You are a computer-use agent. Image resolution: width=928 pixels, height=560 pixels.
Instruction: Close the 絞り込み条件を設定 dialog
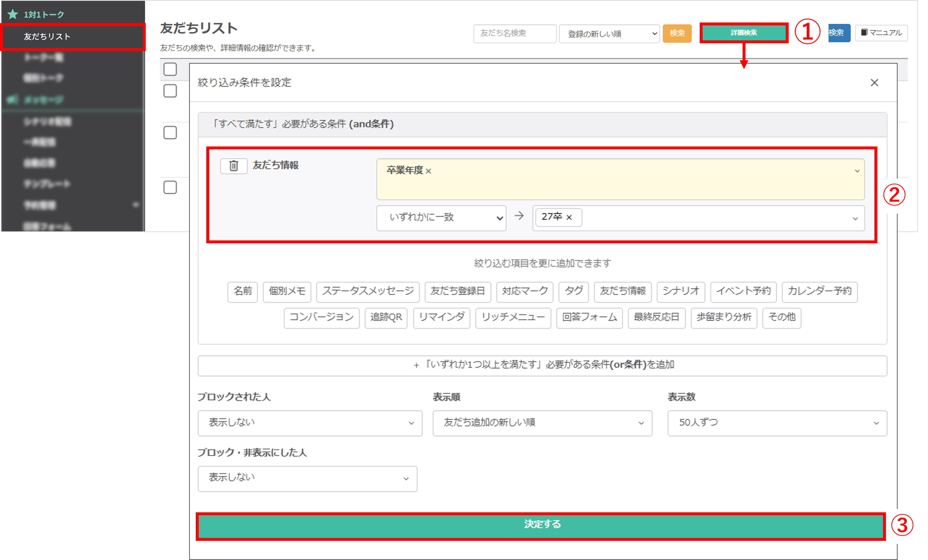point(874,83)
